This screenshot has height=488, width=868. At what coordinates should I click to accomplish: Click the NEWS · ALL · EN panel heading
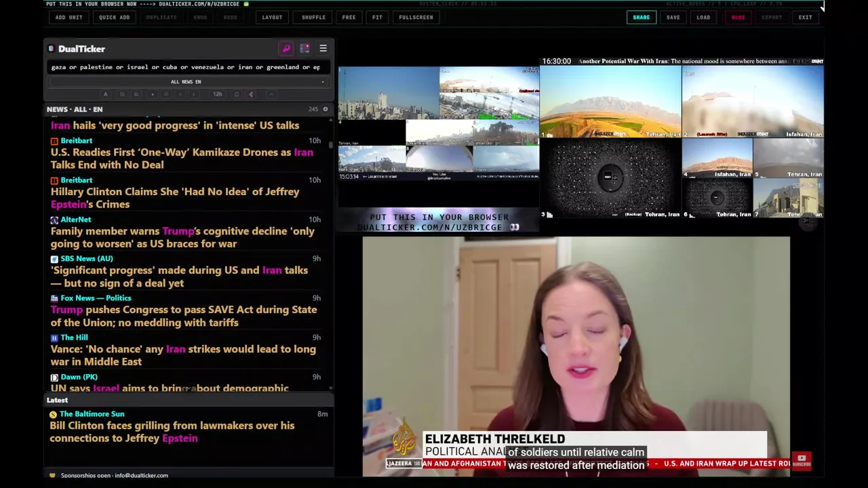[75, 109]
